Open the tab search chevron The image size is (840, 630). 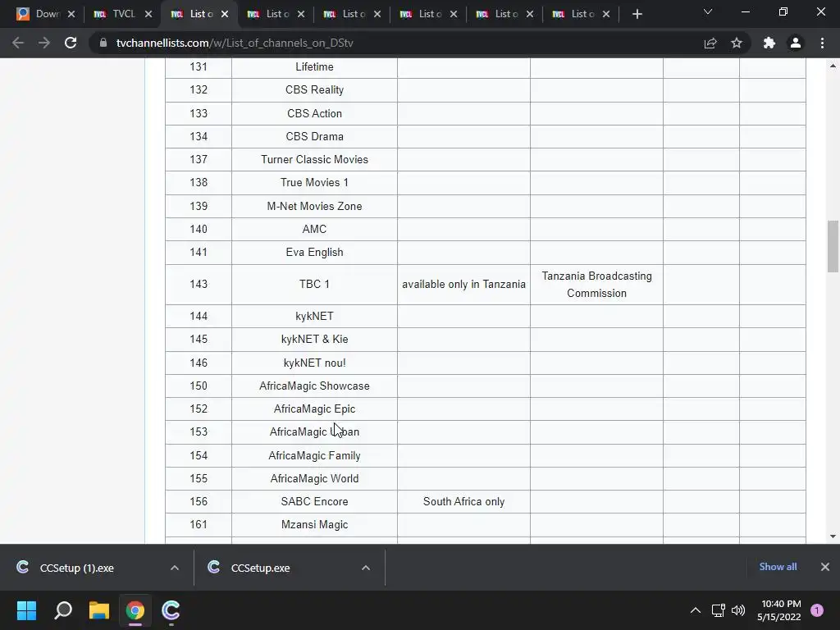(x=708, y=11)
